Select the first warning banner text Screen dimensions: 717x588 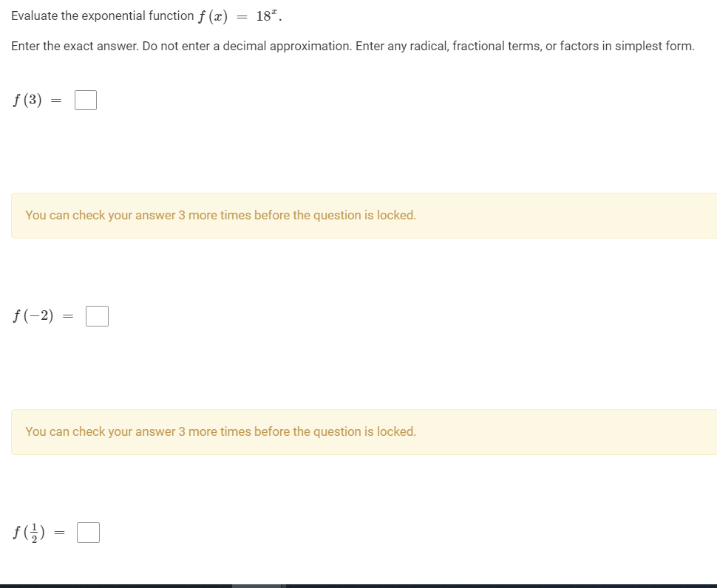point(220,215)
